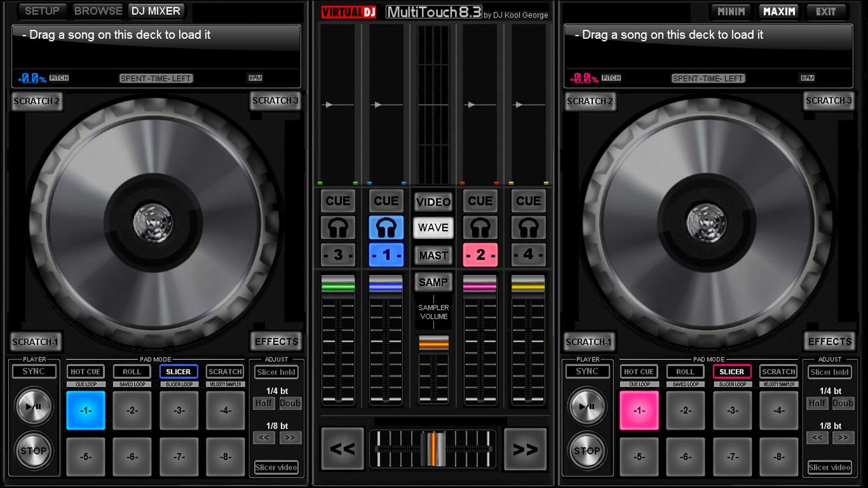
Task: Open EFFECTS on the left deck
Action: [277, 342]
